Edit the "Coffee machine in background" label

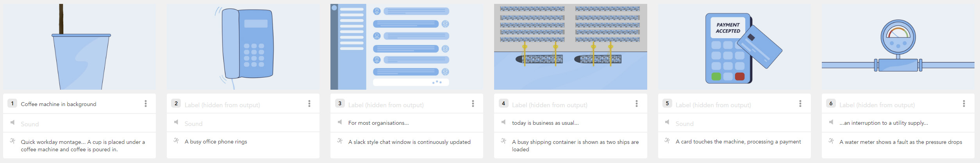59,104
